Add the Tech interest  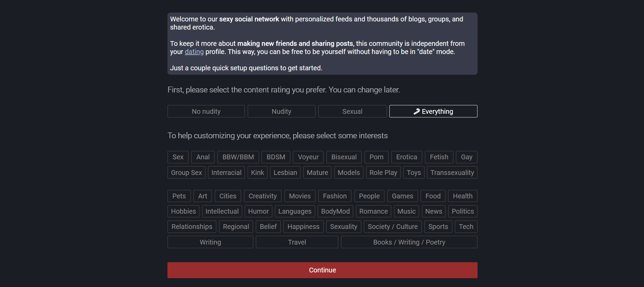466,227
